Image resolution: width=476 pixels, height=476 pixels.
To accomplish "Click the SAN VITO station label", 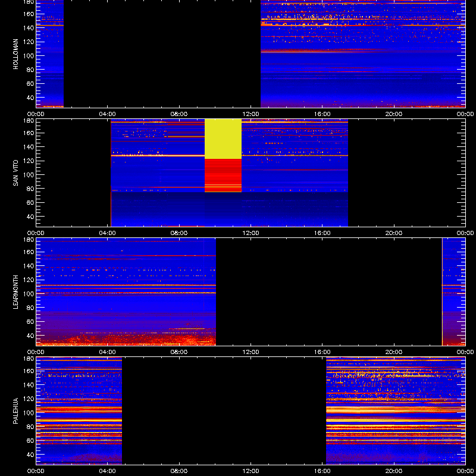I will tap(16, 173).
